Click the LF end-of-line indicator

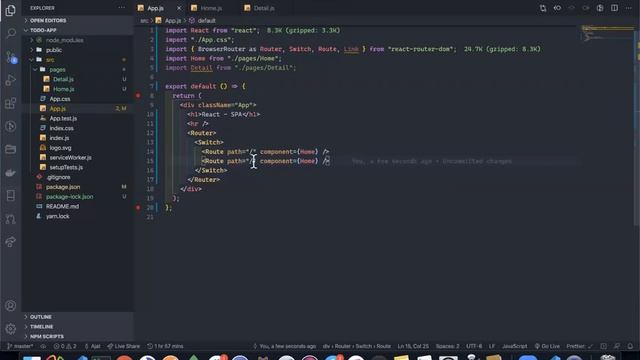pos(492,346)
